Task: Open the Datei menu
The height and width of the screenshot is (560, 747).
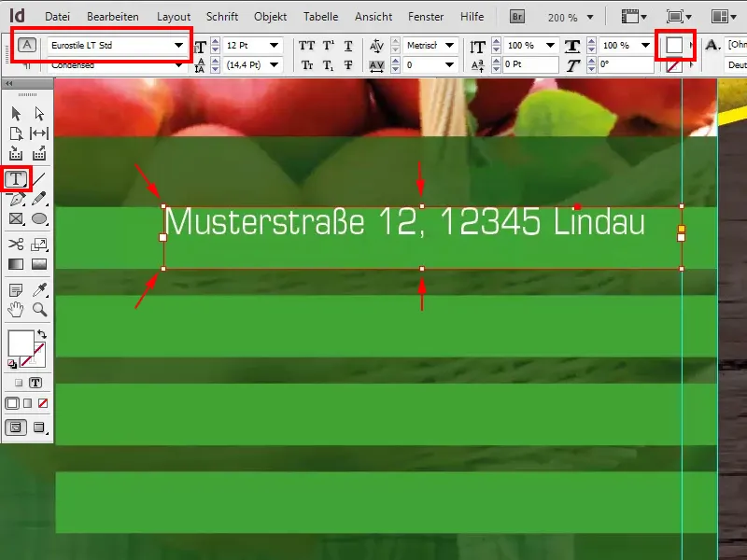Action: 57,17
